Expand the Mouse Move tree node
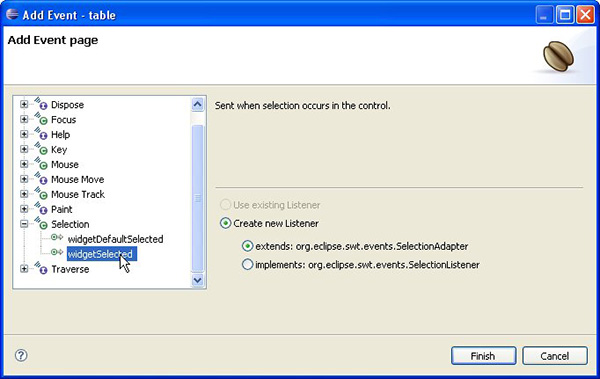Viewport: 600px width, 379px height. point(24,179)
